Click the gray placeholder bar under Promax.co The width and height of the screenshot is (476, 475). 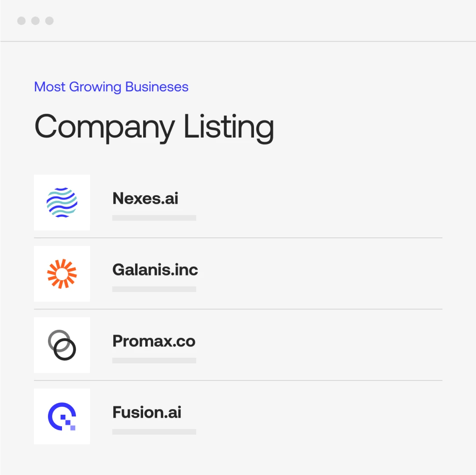[154, 360]
